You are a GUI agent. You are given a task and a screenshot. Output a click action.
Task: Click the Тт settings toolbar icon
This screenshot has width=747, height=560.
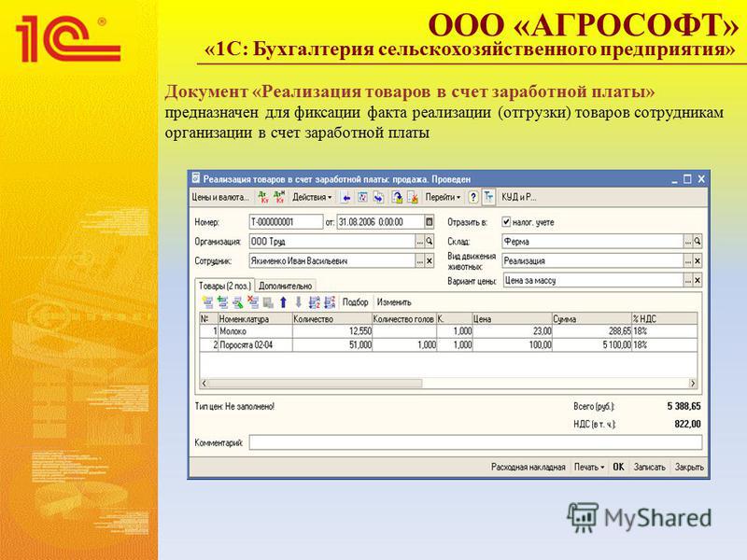click(x=488, y=197)
